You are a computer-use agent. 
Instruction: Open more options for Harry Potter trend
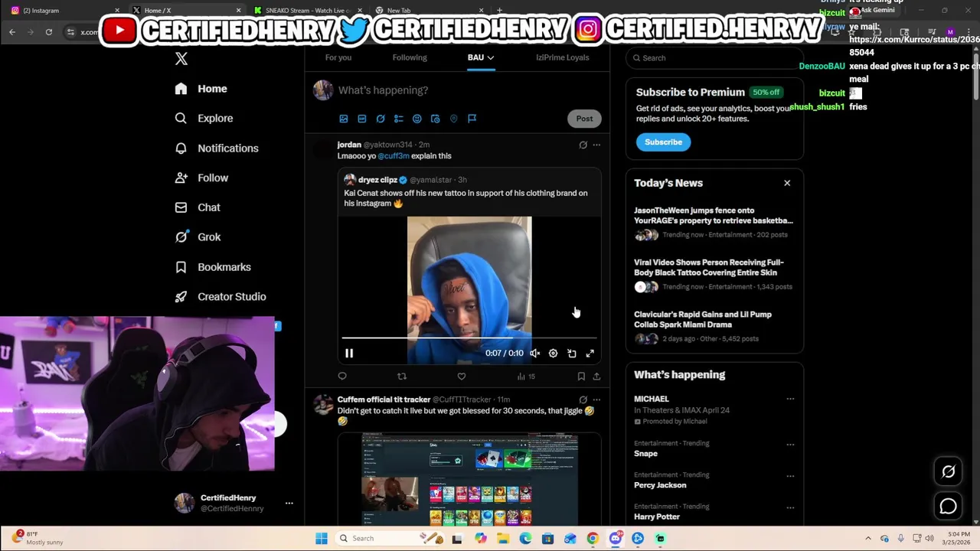tap(790, 507)
